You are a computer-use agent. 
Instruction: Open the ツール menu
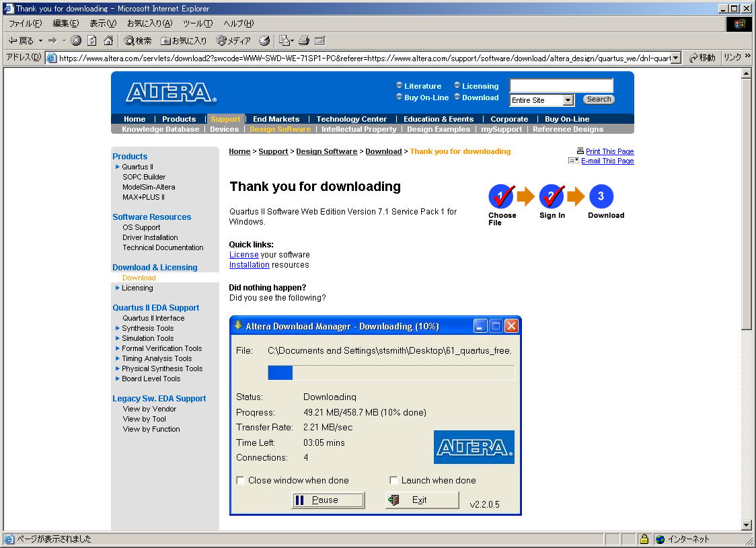point(198,23)
